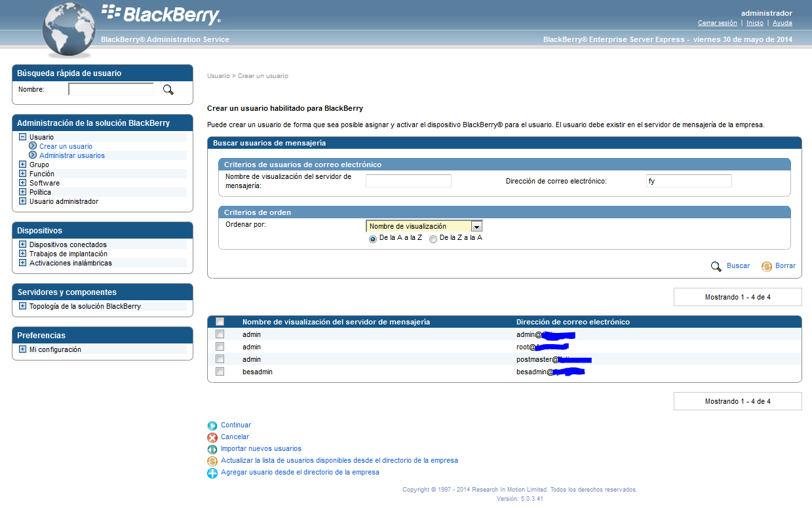Click the Actualizar lista de usuarios icon
This screenshot has width=812, height=508.
212,461
